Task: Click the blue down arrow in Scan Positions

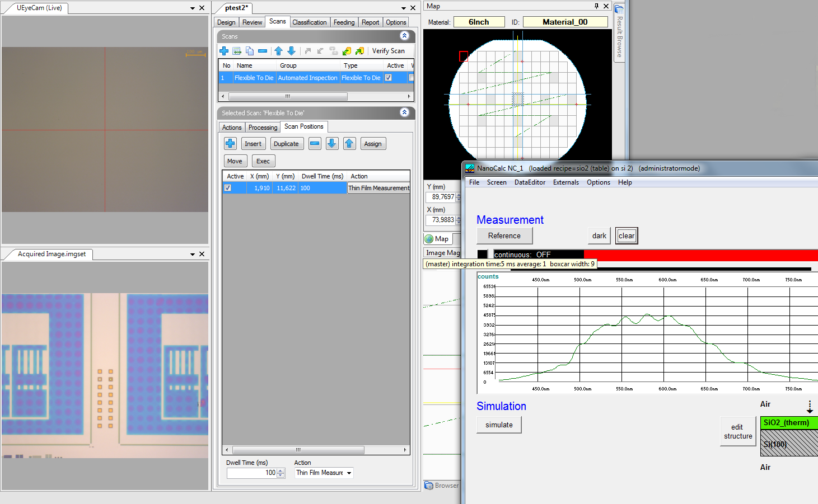Action: (x=332, y=144)
